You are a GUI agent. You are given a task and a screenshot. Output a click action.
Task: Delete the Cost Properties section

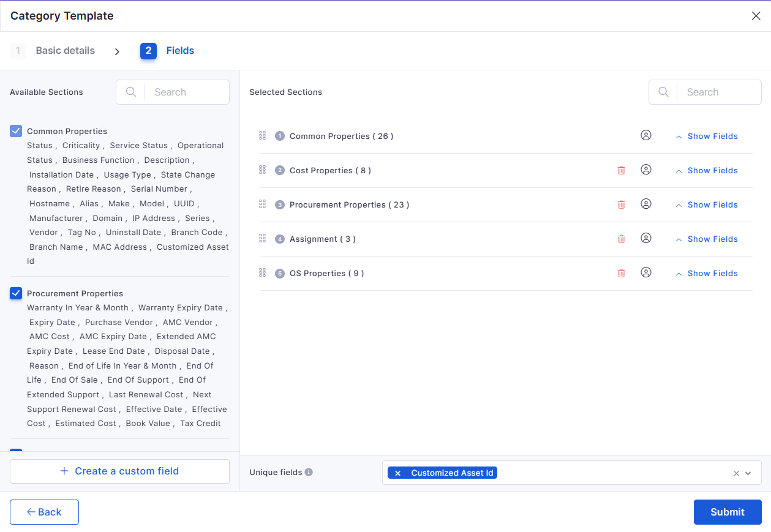[621, 171]
